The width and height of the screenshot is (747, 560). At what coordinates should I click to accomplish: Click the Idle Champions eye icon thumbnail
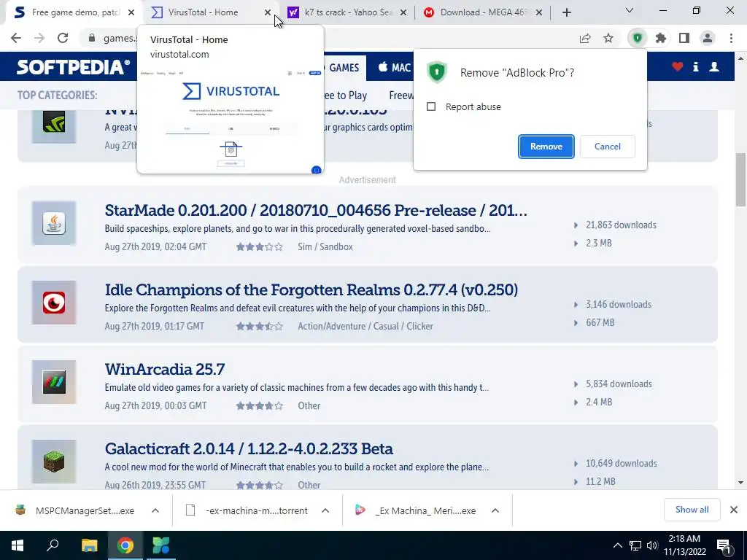coord(54,303)
